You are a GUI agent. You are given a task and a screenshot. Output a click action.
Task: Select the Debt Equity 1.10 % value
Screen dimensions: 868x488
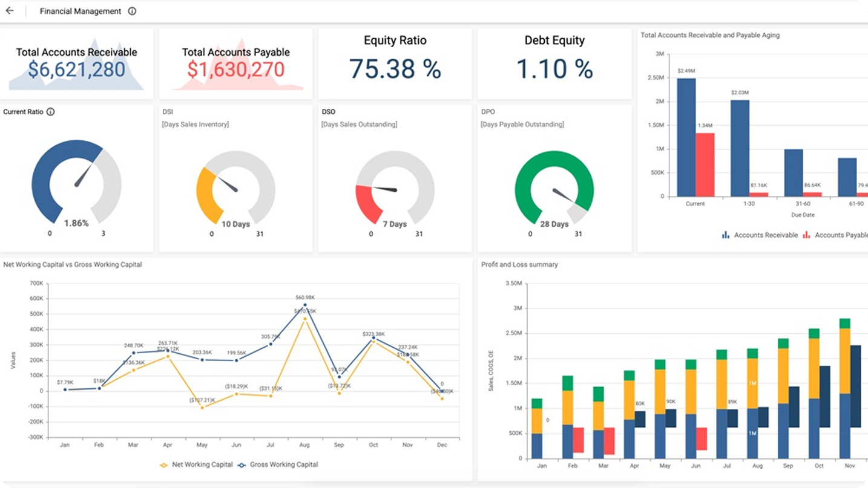tap(554, 69)
